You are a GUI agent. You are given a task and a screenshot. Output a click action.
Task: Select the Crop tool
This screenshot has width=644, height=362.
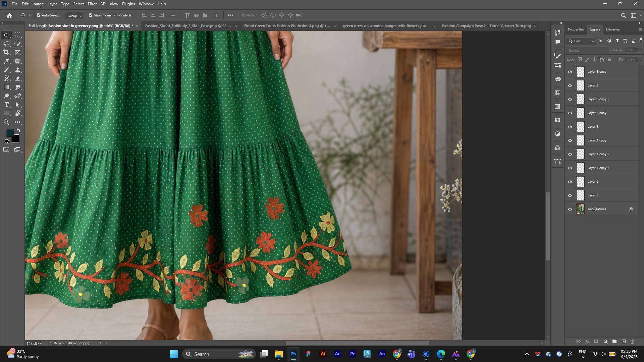tap(6, 52)
